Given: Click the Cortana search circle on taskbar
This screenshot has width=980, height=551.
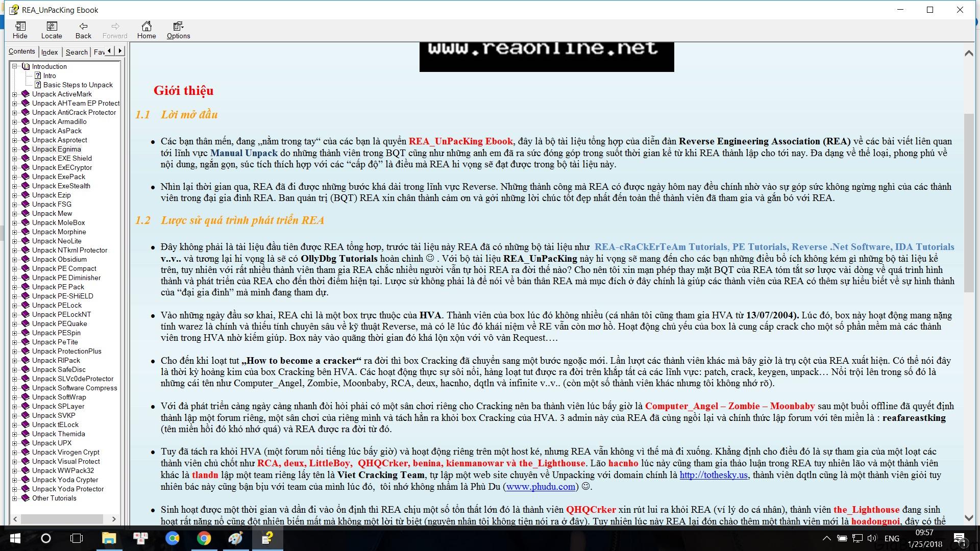Looking at the screenshot, I should tap(46, 538).
